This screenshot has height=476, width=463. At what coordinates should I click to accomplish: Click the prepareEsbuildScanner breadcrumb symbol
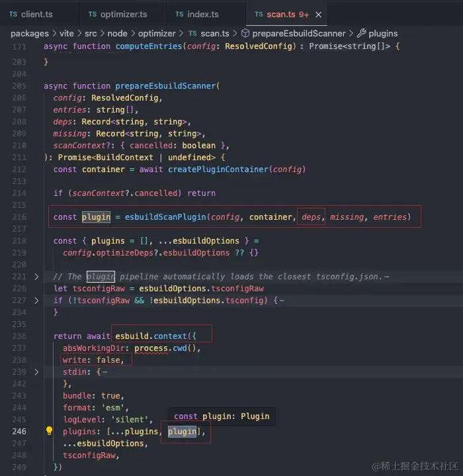click(x=299, y=33)
